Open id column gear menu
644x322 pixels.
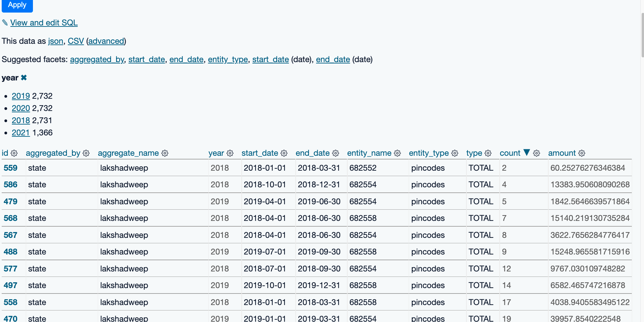pyautogui.click(x=14, y=153)
